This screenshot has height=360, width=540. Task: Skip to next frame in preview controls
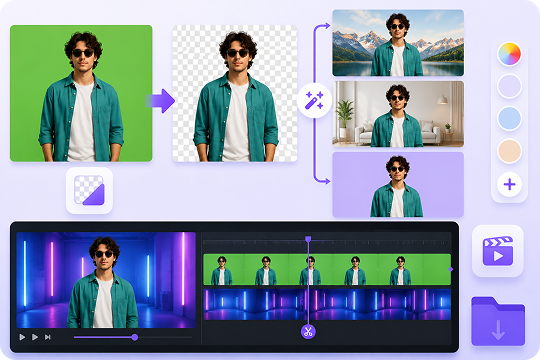(48, 337)
